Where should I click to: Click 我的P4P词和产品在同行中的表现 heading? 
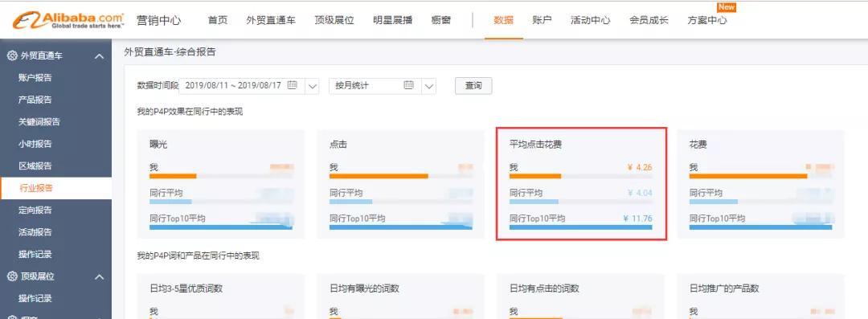pyautogui.click(x=199, y=256)
